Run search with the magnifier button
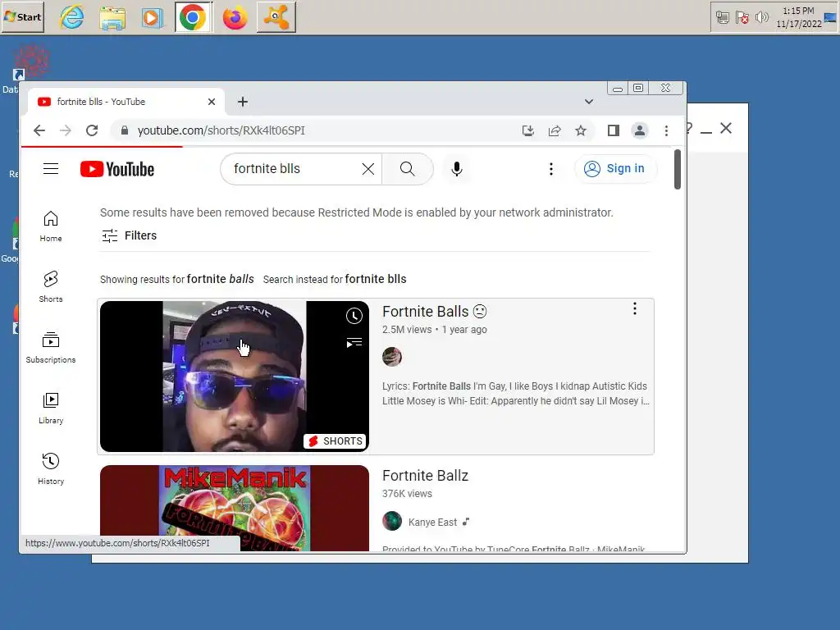The image size is (840, 630). pyautogui.click(x=407, y=169)
